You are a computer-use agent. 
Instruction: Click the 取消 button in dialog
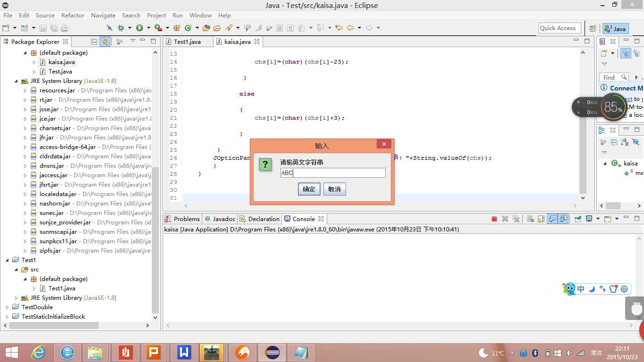click(334, 189)
